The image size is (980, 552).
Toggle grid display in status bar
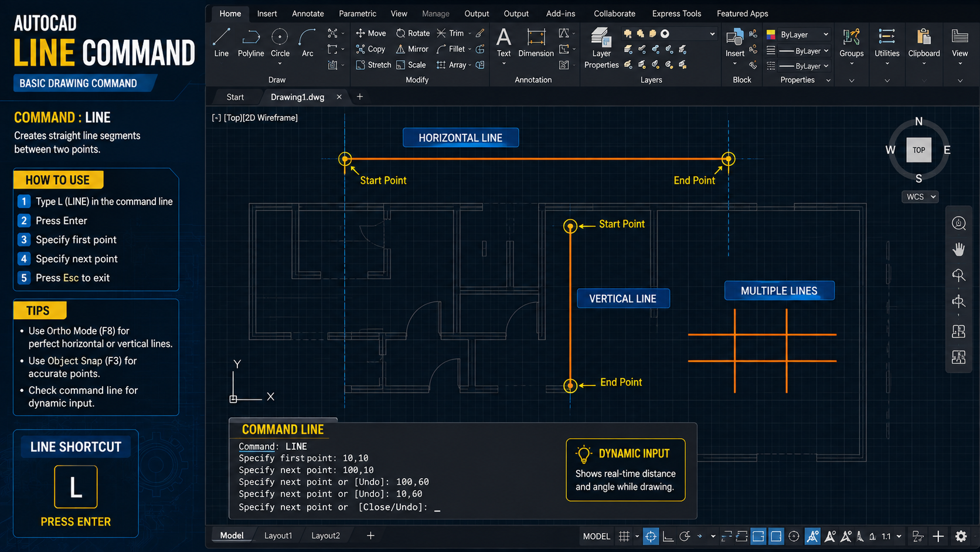pyautogui.click(x=624, y=536)
